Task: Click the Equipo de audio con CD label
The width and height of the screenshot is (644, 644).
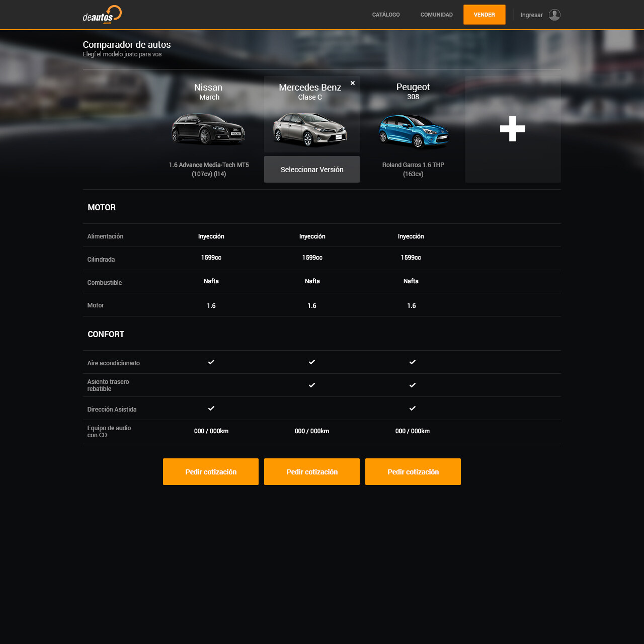Action: [x=109, y=432]
